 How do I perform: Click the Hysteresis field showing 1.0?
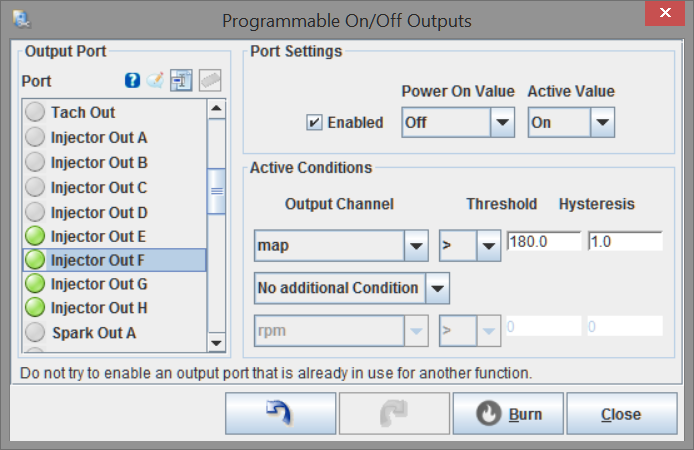pos(625,241)
